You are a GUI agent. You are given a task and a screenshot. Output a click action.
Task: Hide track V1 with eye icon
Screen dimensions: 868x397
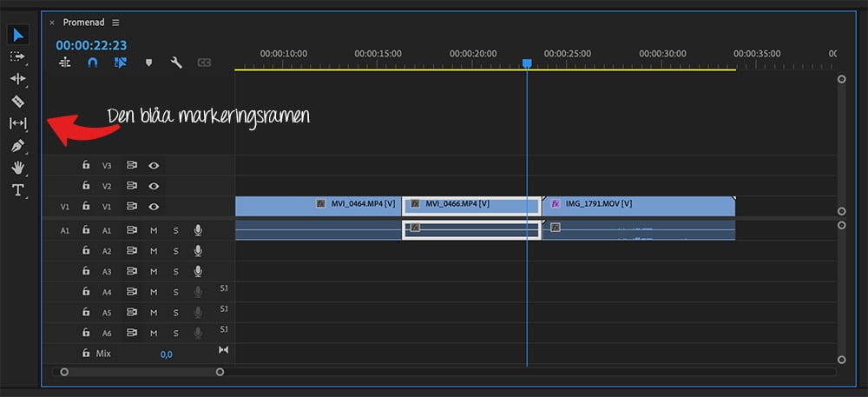[x=154, y=207]
